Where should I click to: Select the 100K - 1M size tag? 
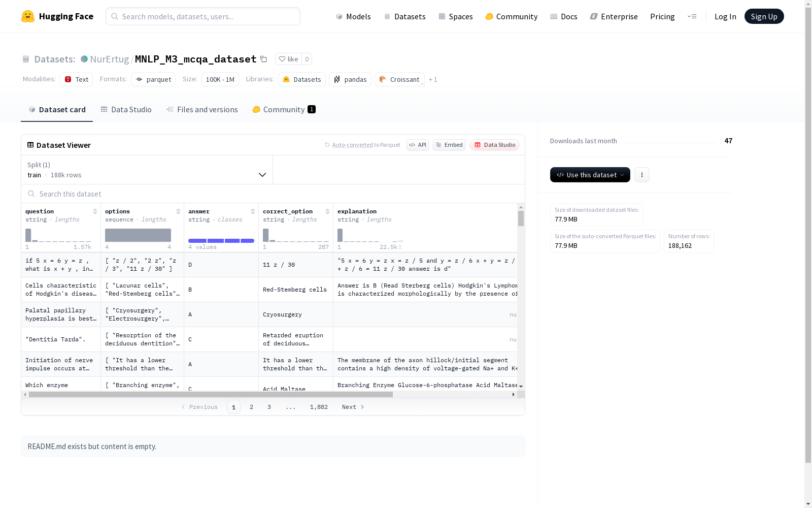tap(220, 79)
